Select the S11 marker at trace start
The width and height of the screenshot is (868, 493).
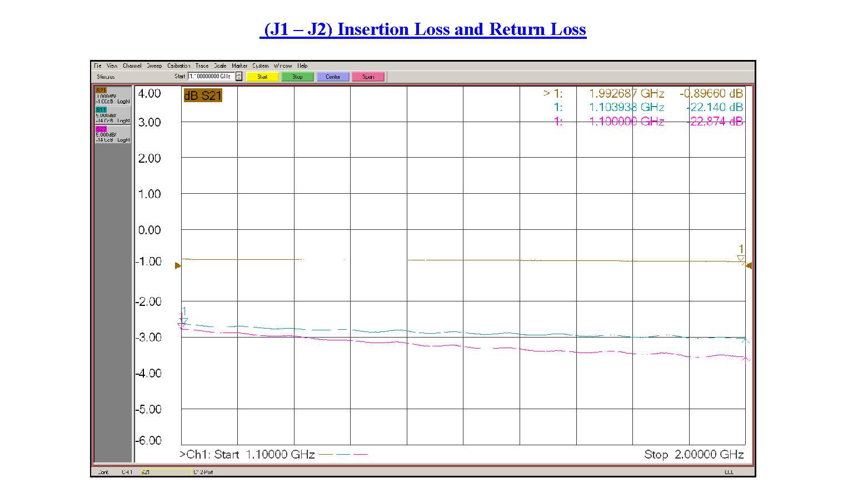pyautogui.click(x=184, y=320)
